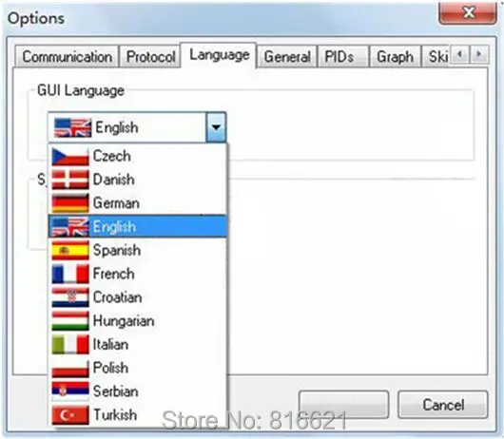Image resolution: width=504 pixels, height=439 pixels.
Task: Choose the German flag icon
Action: pos(70,203)
